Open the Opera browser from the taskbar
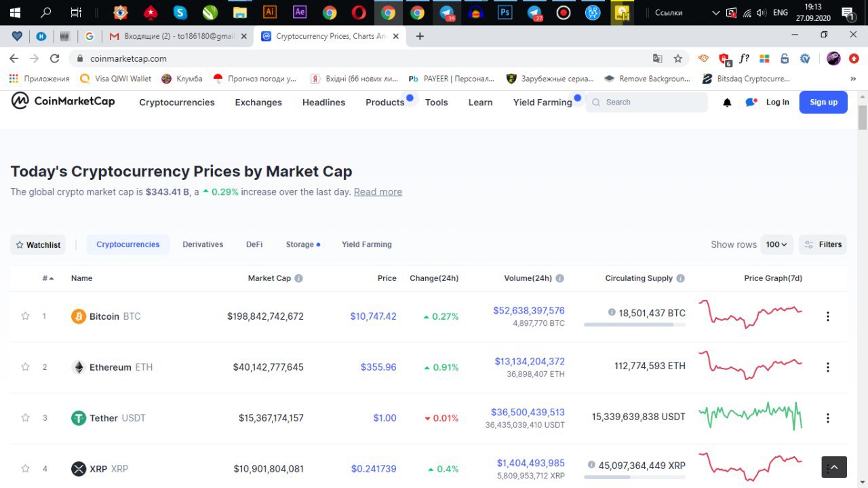The width and height of the screenshot is (868, 488). click(x=359, y=12)
